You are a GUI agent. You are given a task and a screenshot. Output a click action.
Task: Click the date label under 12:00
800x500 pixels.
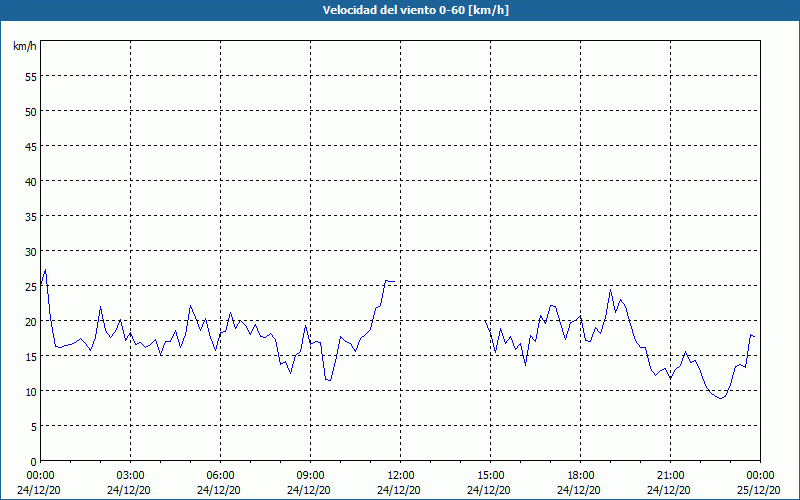tap(399, 490)
